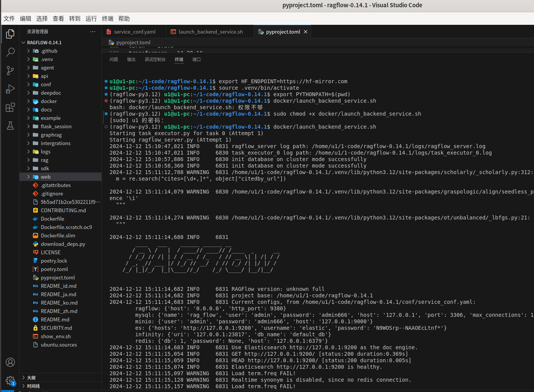Click the terminal command line with sudo chmod

coord(265,114)
